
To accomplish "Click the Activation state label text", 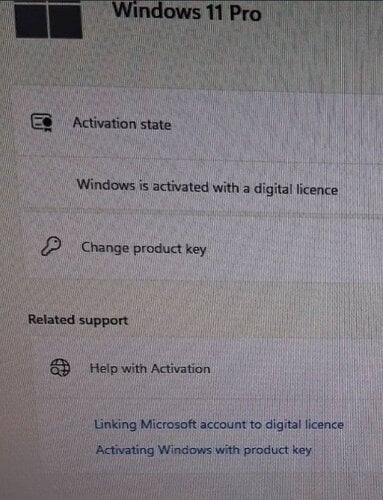I will tap(122, 124).
